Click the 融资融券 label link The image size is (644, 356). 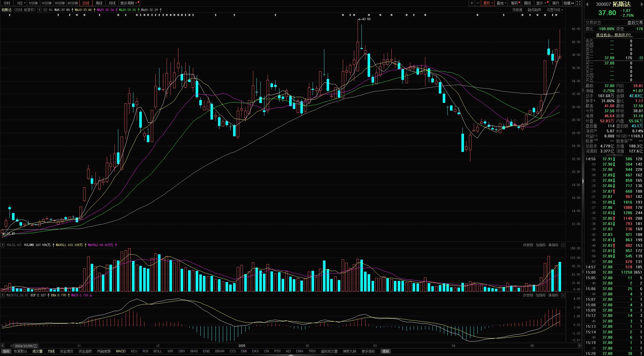tap(534, 10)
